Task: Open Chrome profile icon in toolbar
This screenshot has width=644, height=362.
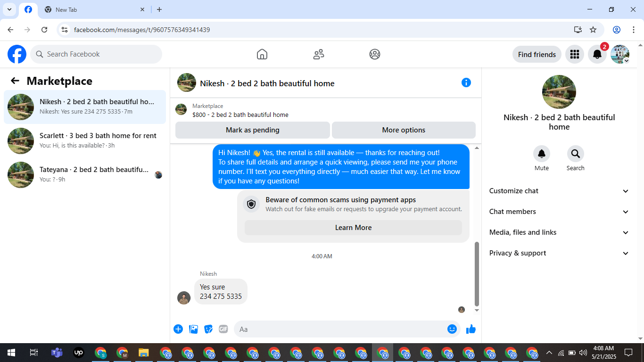Action: (617, 30)
